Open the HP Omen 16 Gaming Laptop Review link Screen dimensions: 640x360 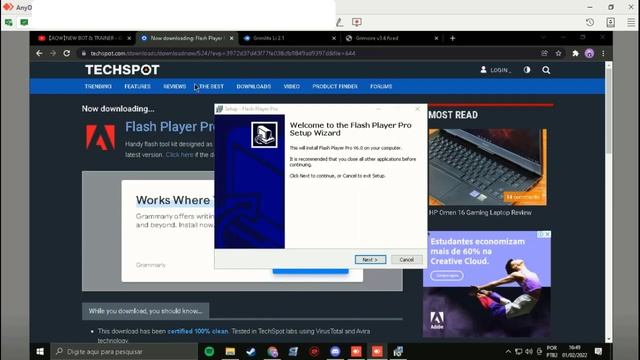coord(480,213)
